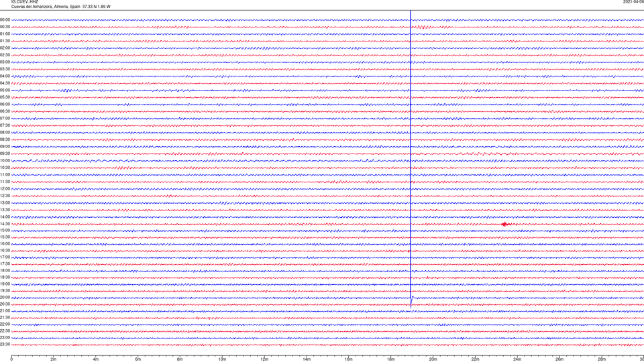Viewport: 644px width, 362px height.
Task: Choose the 16m axis tick label
Action: [x=349, y=359]
